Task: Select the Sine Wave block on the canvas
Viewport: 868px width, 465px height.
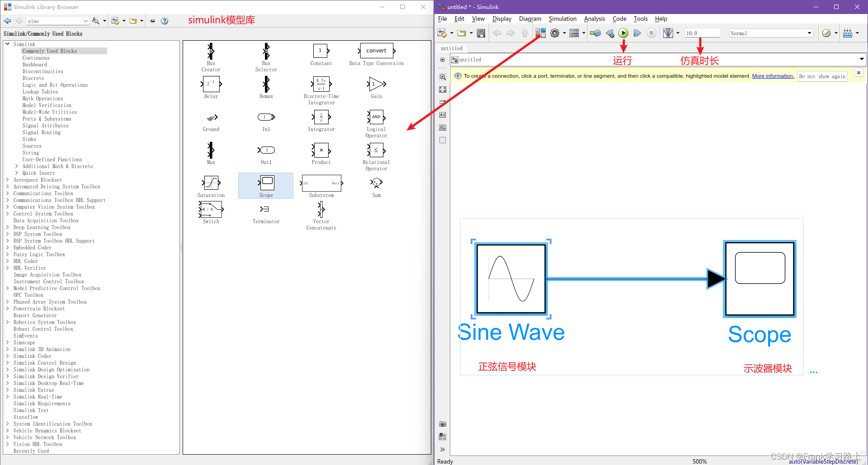Action: pyautogui.click(x=511, y=279)
